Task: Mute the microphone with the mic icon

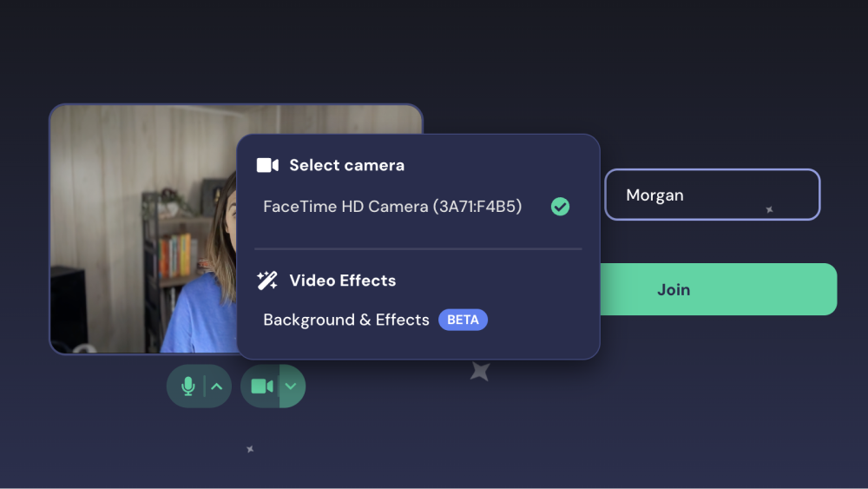Action: tap(187, 386)
